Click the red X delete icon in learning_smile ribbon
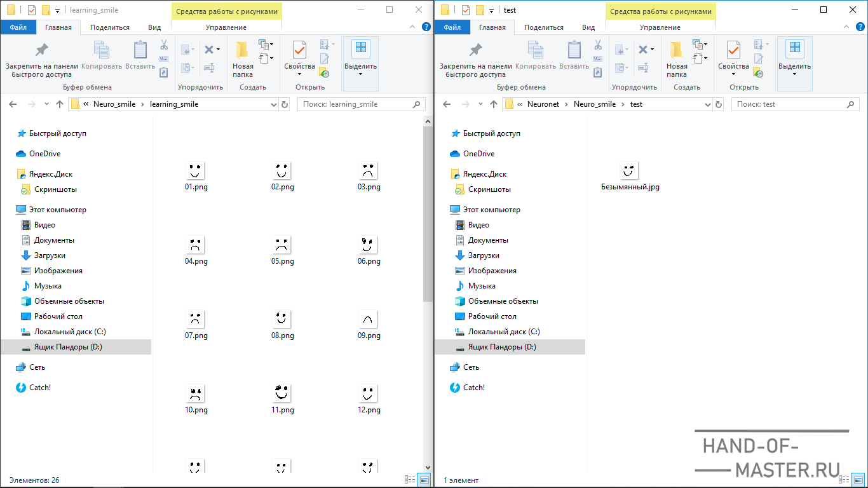Viewport: 868px width, 488px height. point(209,50)
